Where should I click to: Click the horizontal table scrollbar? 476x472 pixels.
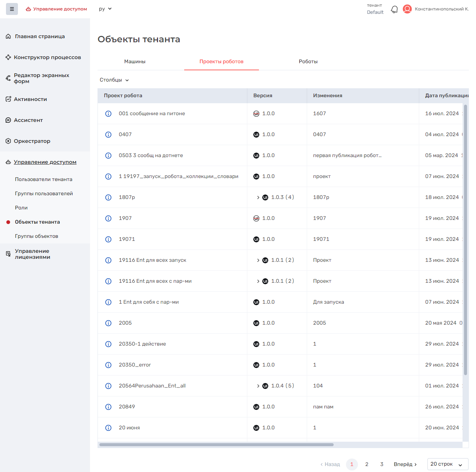(x=216, y=445)
